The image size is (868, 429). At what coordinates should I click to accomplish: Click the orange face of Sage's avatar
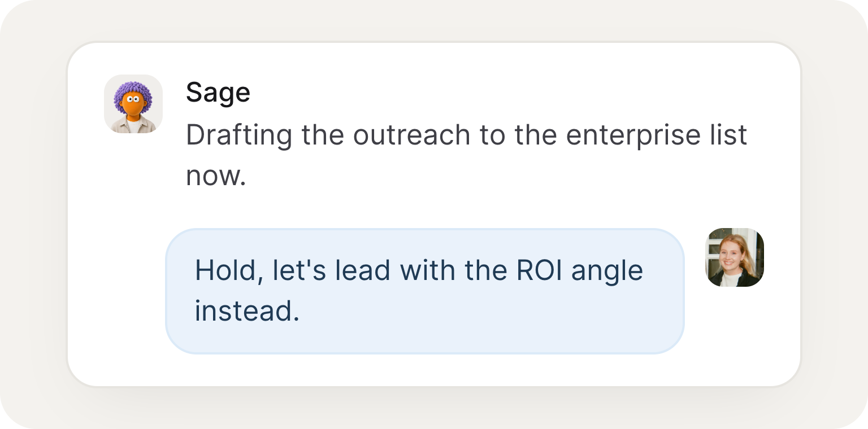tap(133, 106)
